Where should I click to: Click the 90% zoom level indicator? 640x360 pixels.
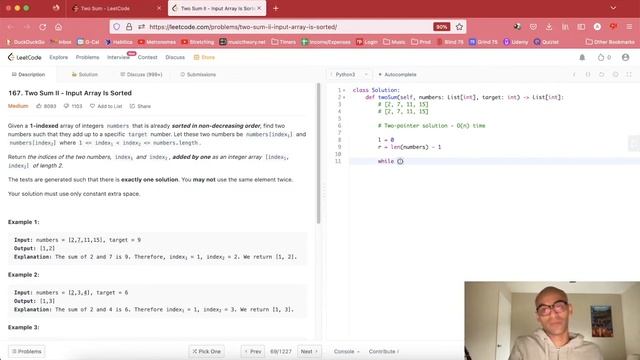(441, 27)
